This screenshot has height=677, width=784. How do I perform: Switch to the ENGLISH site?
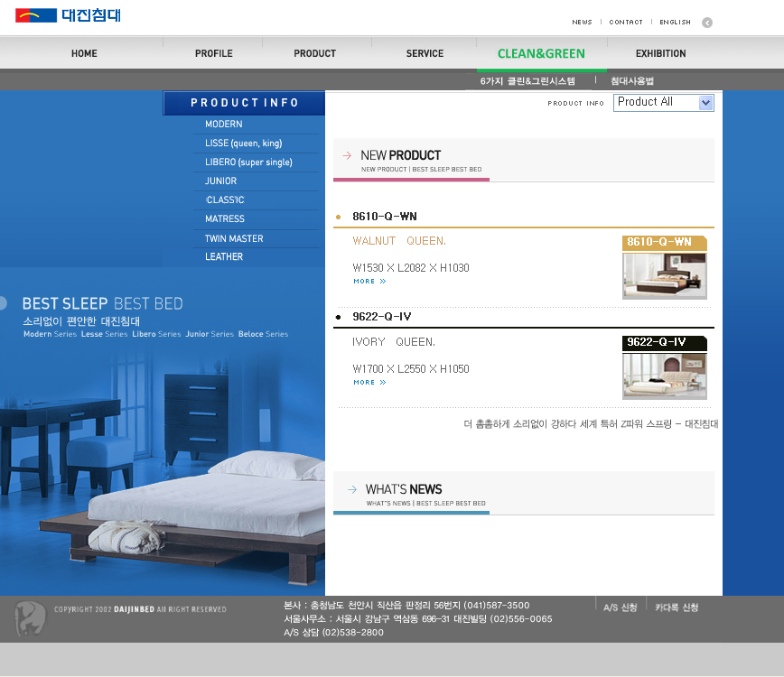click(675, 22)
